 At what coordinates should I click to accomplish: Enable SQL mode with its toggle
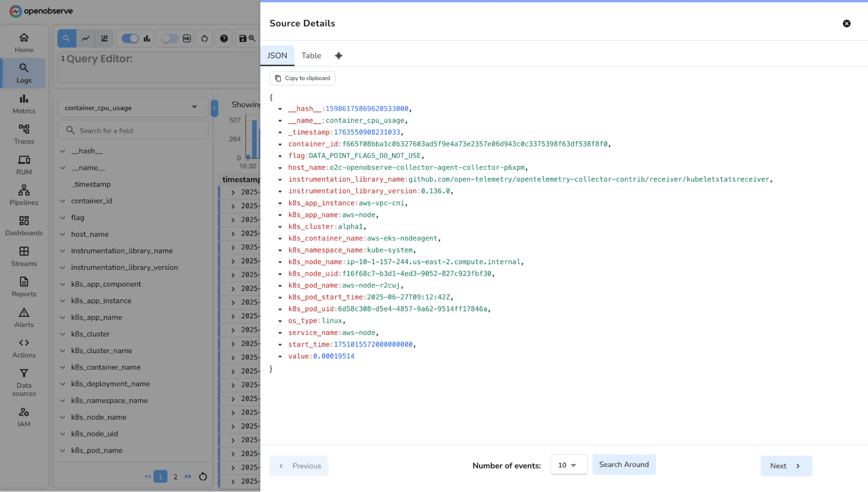(x=169, y=38)
